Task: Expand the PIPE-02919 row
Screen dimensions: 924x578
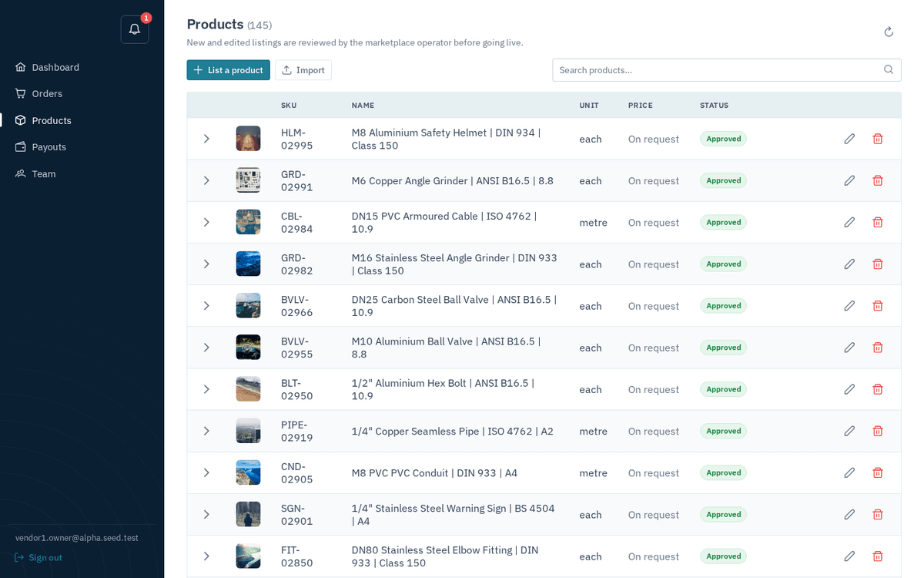Action: pos(206,431)
